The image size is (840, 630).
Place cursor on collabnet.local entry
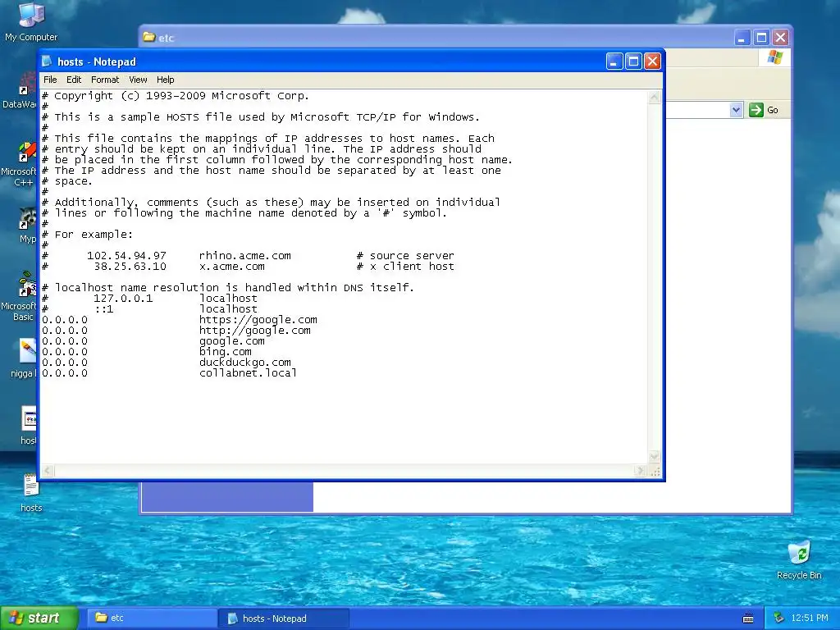click(248, 373)
